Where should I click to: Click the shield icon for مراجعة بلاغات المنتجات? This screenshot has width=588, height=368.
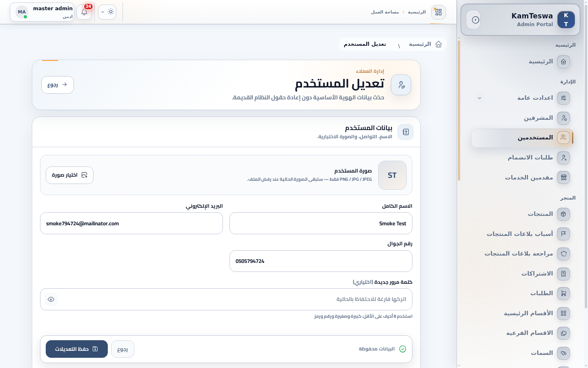tap(563, 254)
